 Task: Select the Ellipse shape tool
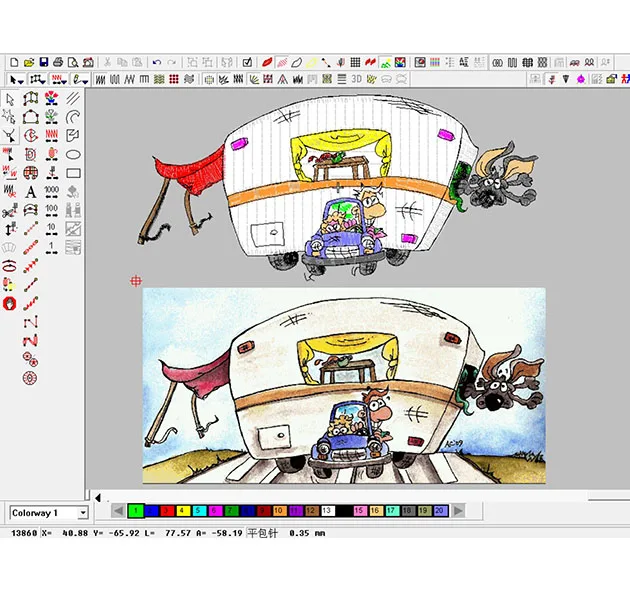pyautogui.click(x=73, y=154)
